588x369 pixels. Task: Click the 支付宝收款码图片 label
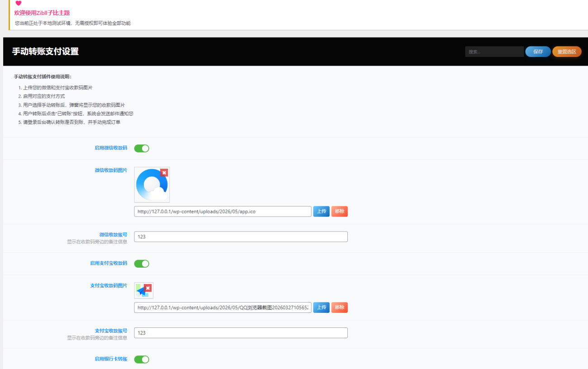pos(109,285)
